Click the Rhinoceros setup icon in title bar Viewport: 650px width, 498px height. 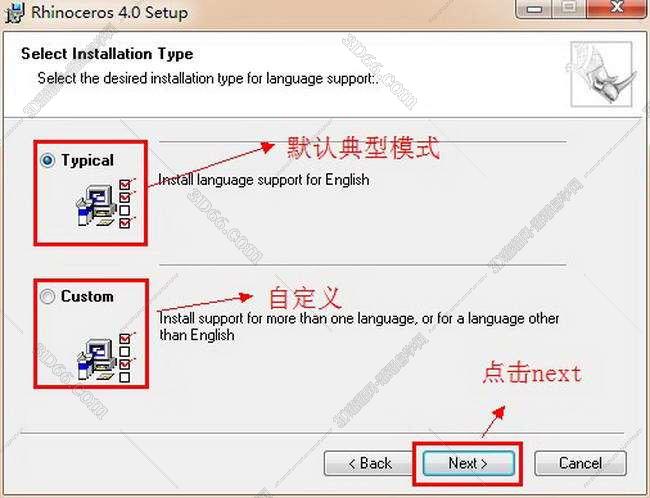click(13, 13)
